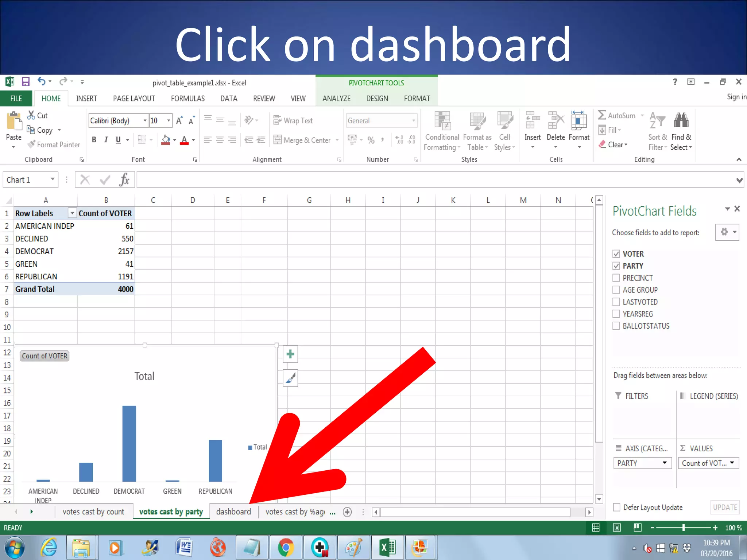This screenshot has width=747, height=560.
Task: Open the font size dropdown
Action: point(168,121)
